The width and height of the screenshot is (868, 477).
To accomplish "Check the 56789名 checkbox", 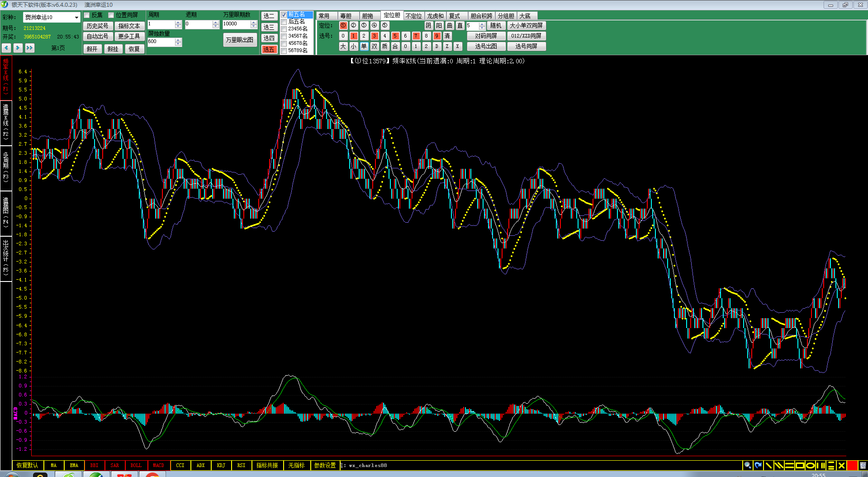I will coord(284,51).
